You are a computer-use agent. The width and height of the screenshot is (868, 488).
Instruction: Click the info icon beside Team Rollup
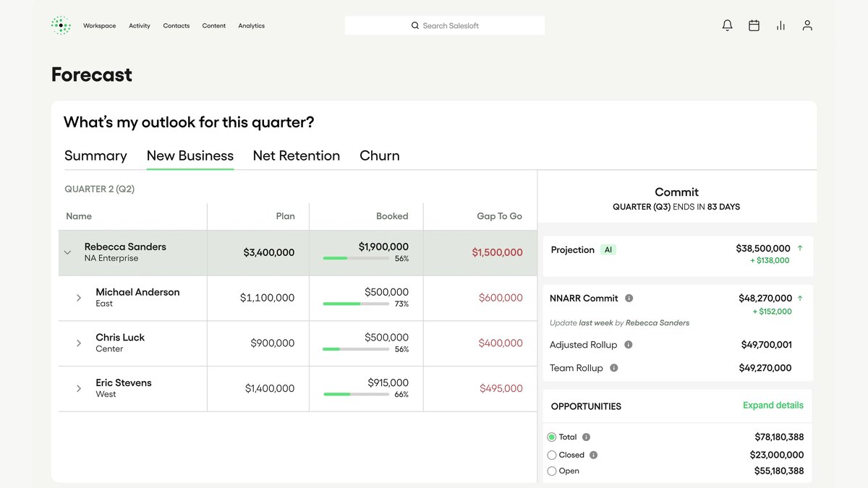coord(614,368)
